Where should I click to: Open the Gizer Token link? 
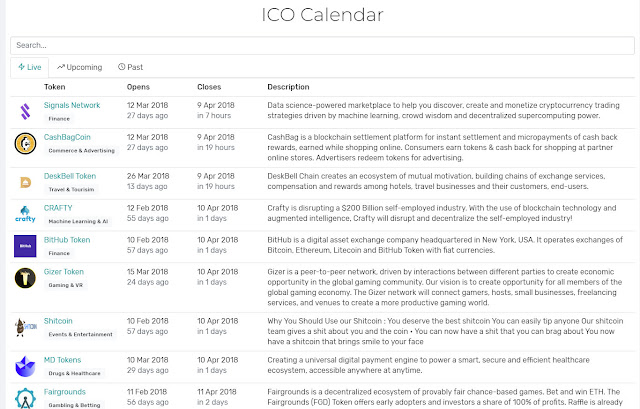[x=66, y=272]
